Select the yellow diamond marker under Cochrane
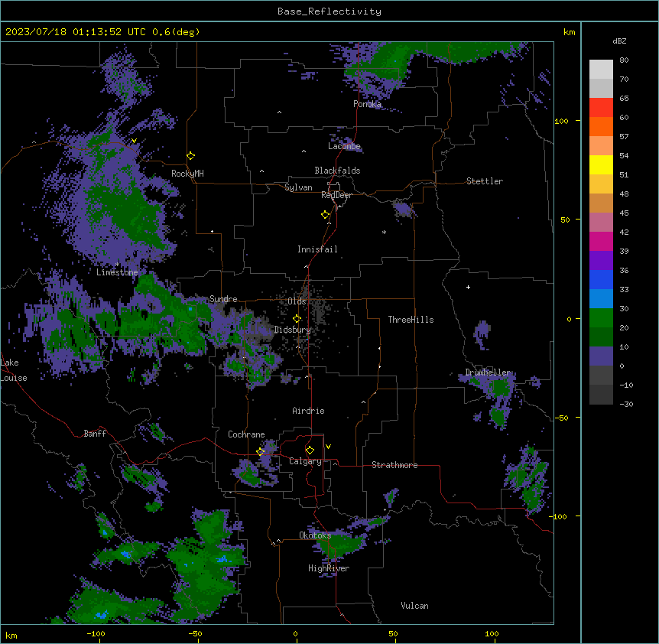659x644 pixels. point(260,451)
